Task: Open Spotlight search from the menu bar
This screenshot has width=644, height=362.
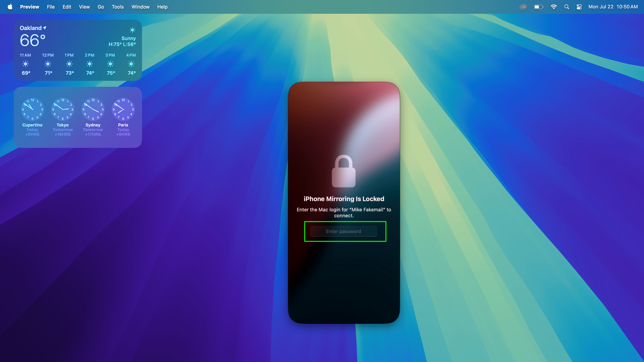Action: coord(566,7)
